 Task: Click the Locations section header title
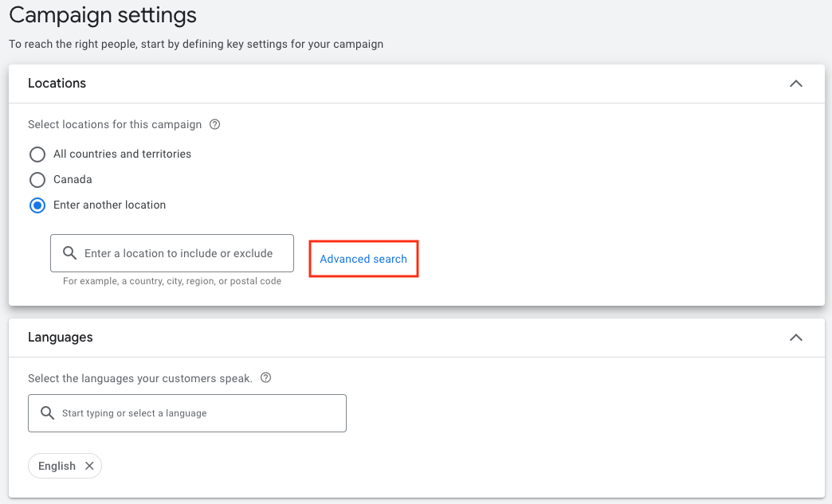[x=57, y=83]
